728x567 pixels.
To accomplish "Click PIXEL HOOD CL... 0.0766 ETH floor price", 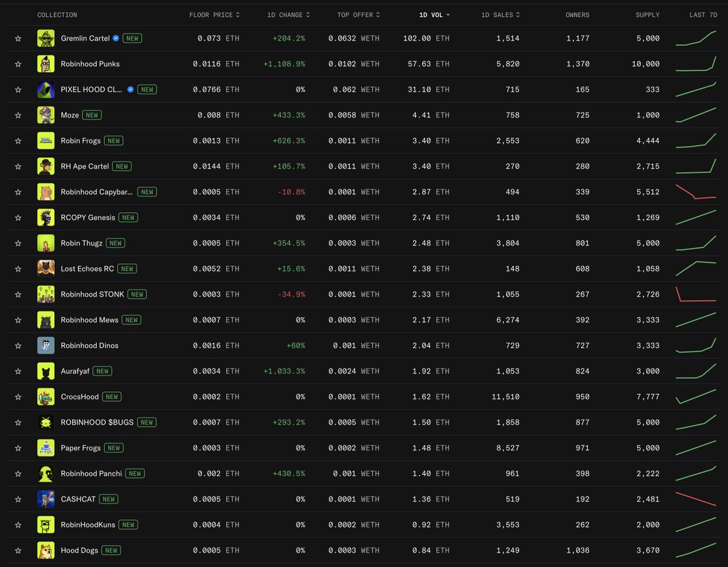I will point(216,89).
